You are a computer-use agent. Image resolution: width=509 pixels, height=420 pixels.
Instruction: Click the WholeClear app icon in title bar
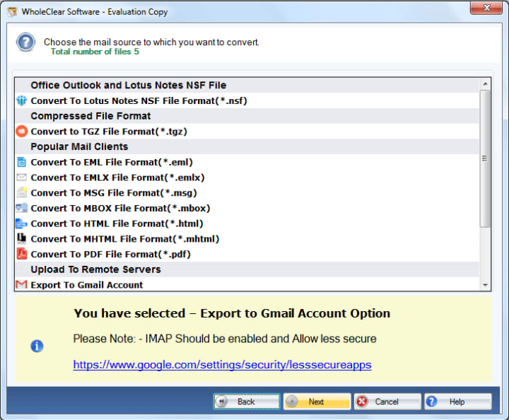[x=12, y=12]
